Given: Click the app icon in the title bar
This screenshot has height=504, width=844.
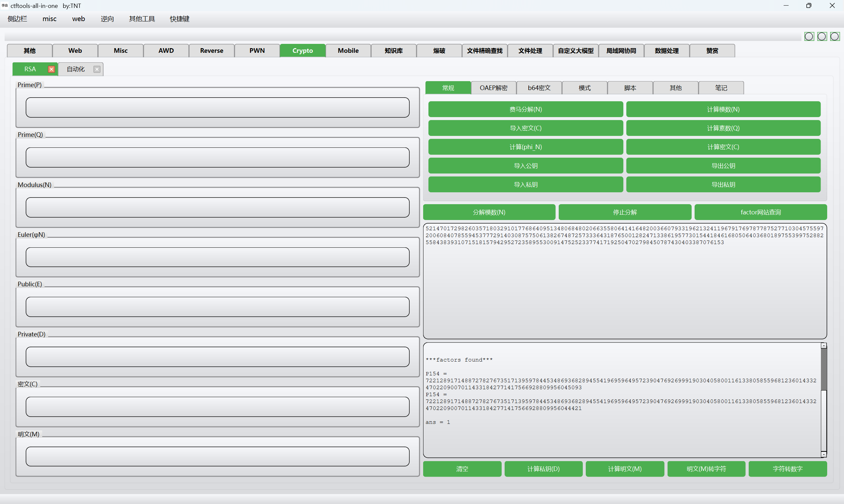Looking at the screenshot, I should coord(4,5).
